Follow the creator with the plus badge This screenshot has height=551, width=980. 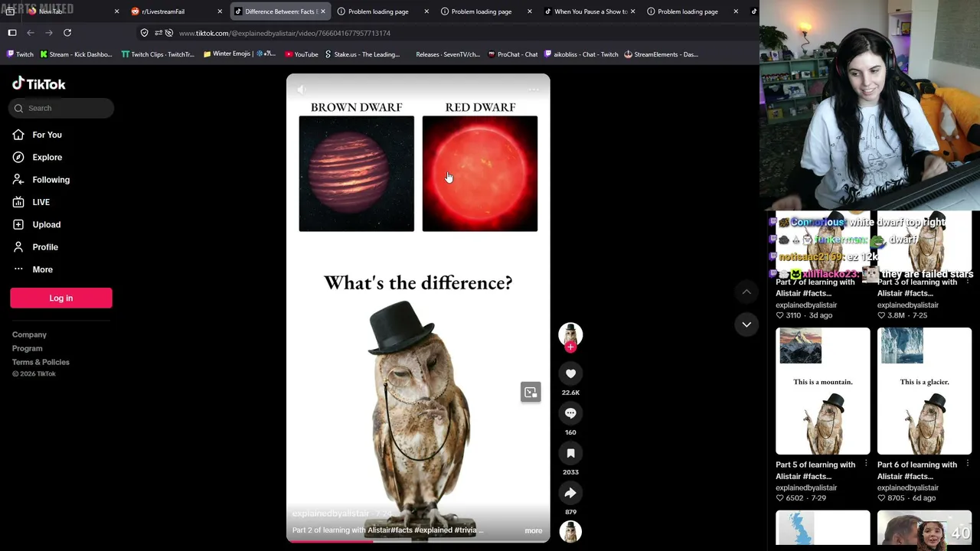(570, 347)
